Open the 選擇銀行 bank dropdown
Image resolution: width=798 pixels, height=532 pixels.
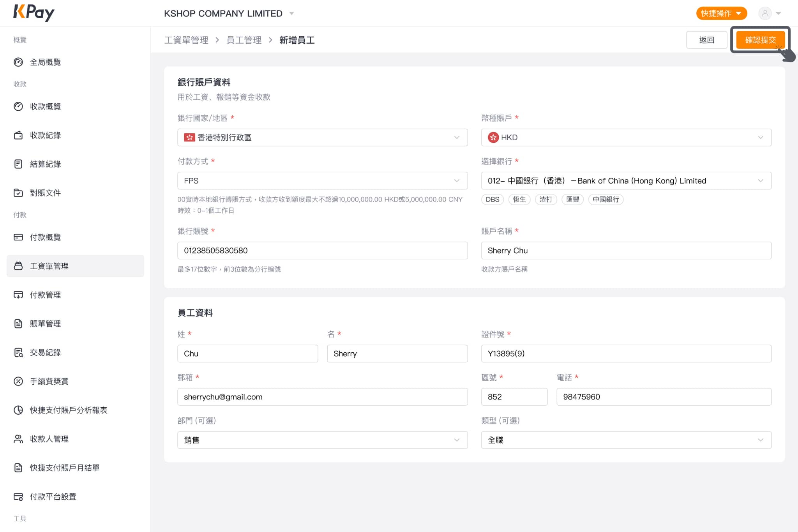tap(626, 181)
